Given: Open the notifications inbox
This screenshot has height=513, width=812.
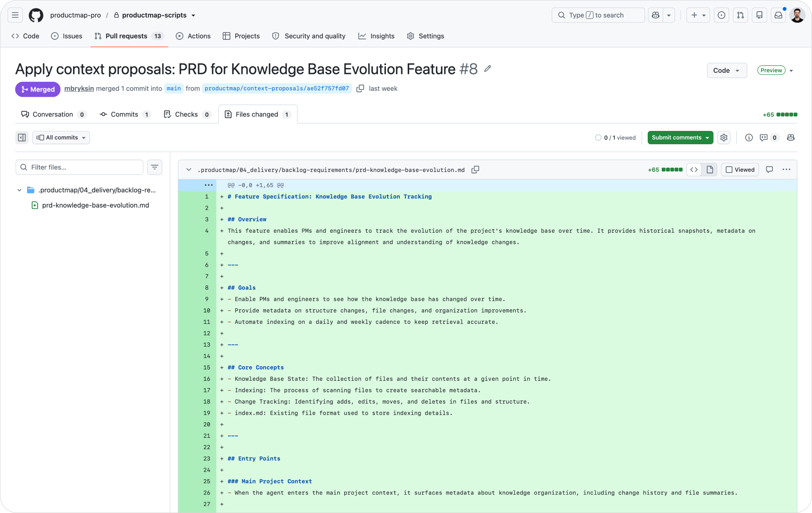Looking at the screenshot, I should tap(778, 15).
